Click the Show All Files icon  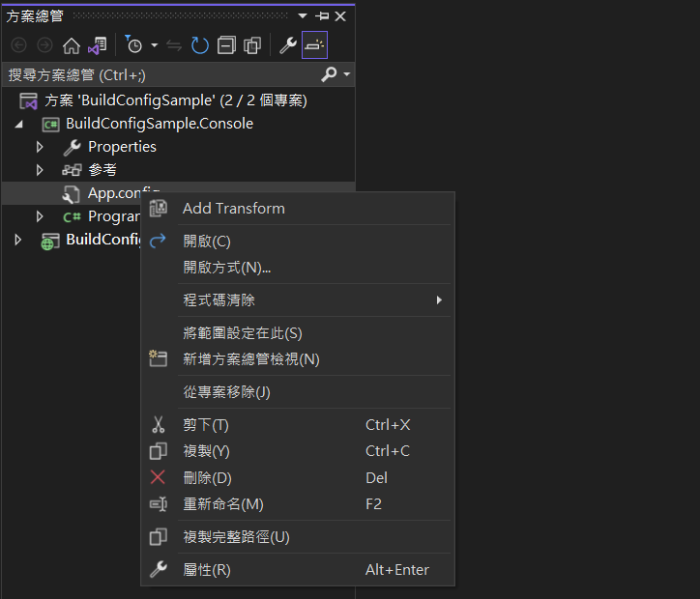[x=252, y=45]
